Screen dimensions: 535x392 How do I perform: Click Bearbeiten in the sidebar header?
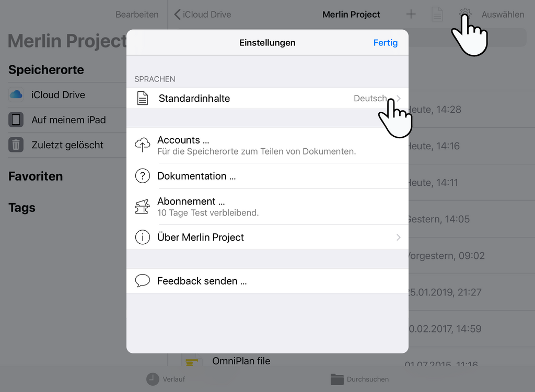click(137, 15)
